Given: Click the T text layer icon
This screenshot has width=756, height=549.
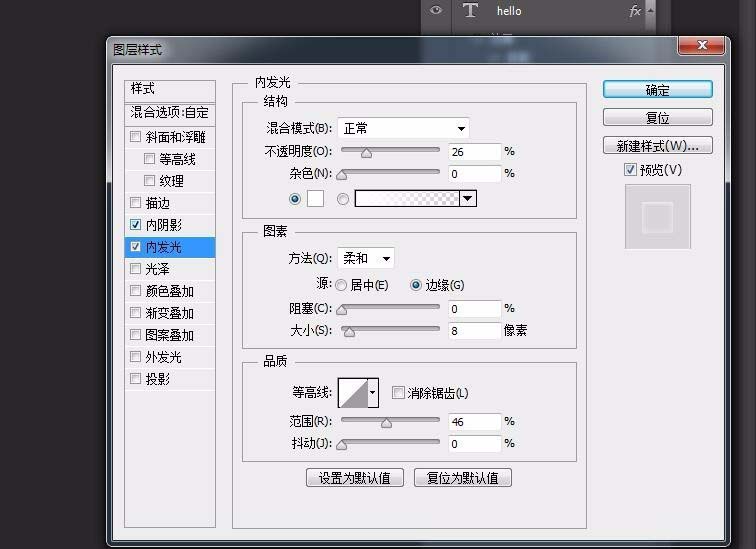Looking at the screenshot, I should pyautogui.click(x=470, y=10).
